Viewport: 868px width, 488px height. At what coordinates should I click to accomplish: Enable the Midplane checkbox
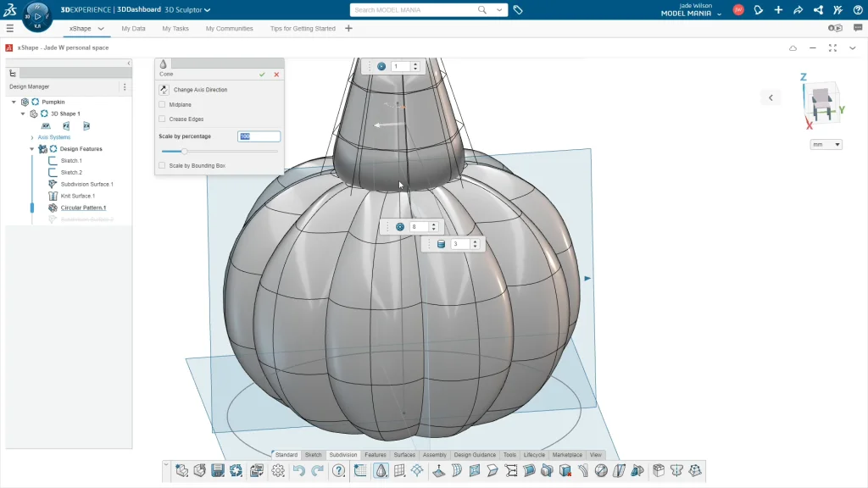[163, 104]
